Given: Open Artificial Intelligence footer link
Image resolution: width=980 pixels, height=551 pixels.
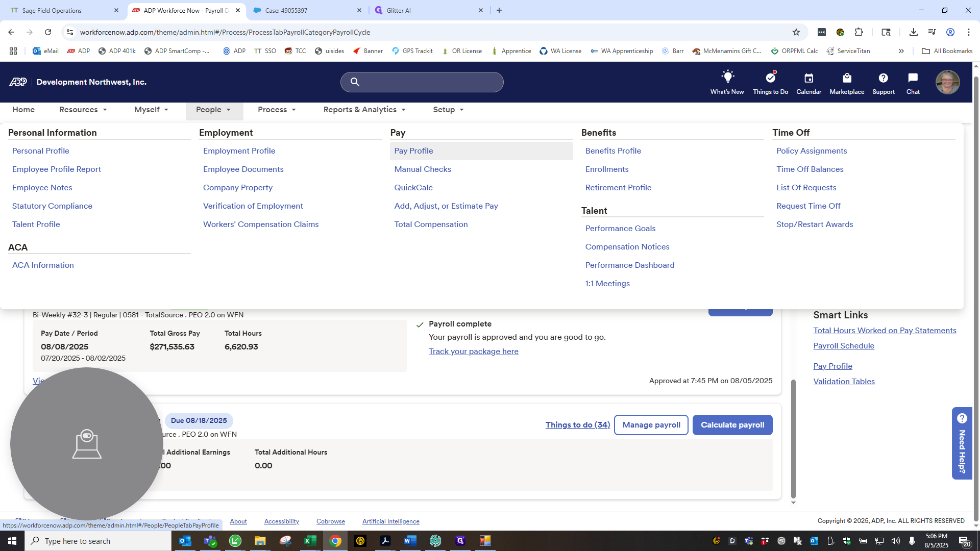Looking at the screenshot, I should pos(390,521).
